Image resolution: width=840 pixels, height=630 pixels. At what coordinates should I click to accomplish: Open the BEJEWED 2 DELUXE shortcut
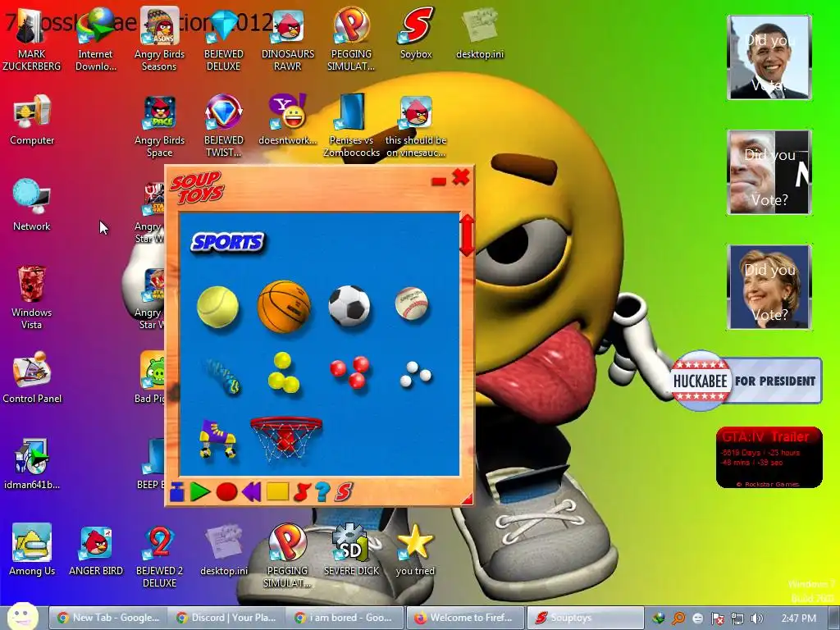(159, 557)
